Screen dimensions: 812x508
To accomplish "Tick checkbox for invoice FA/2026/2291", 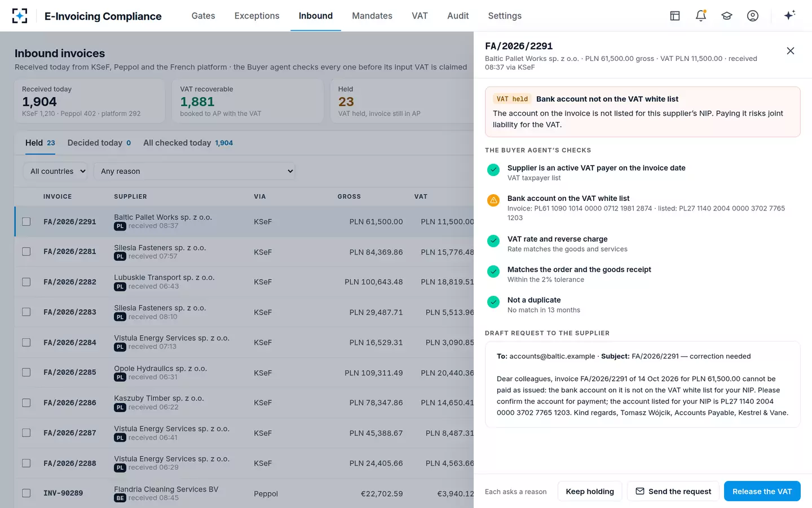I will (x=27, y=222).
